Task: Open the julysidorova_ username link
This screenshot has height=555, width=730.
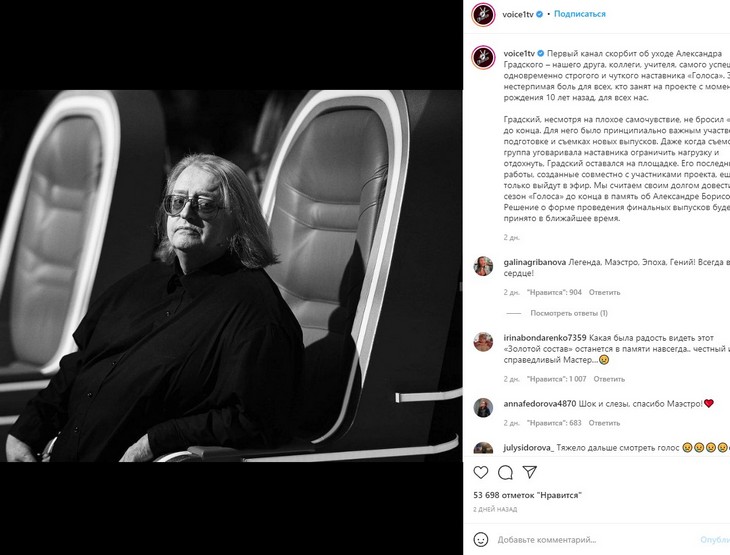Action: [528, 448]
